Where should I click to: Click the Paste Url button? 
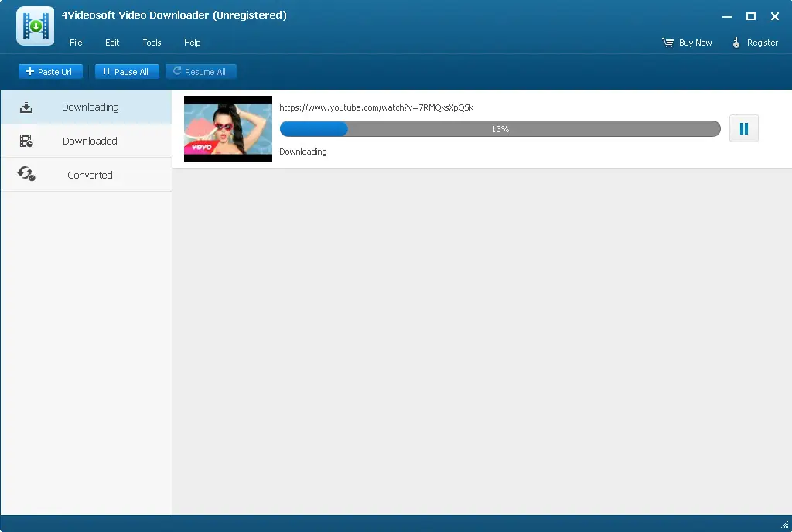pyautogui.click(x=50, y=72)
